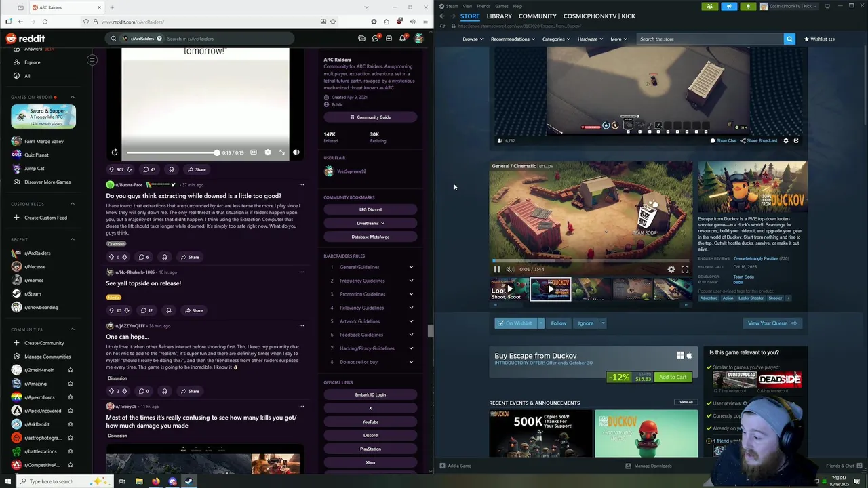Open Ignore options dropdown arrow
Image resolution: width=868 pixels, height=488 pixels.
602,323
